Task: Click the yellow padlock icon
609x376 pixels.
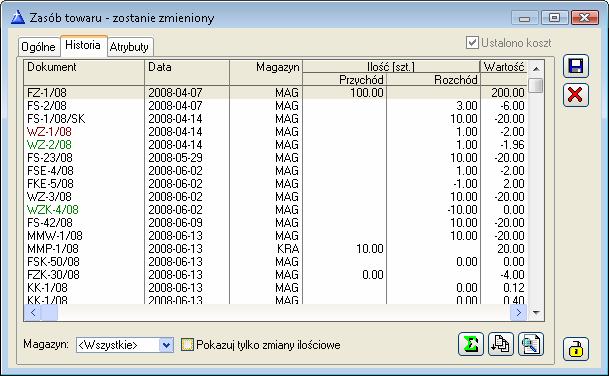Action: pos(576,349)
